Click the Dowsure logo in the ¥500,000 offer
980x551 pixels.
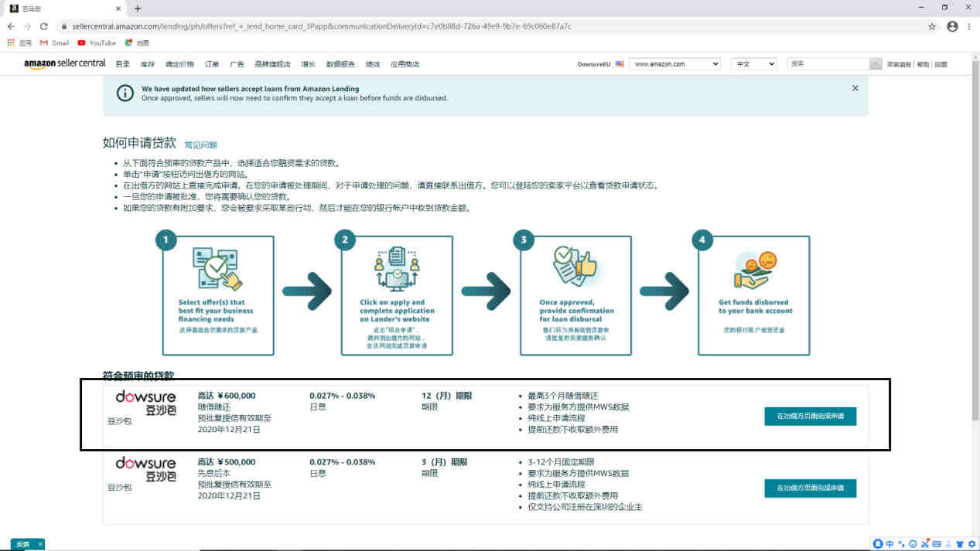[x=145, y=469]
